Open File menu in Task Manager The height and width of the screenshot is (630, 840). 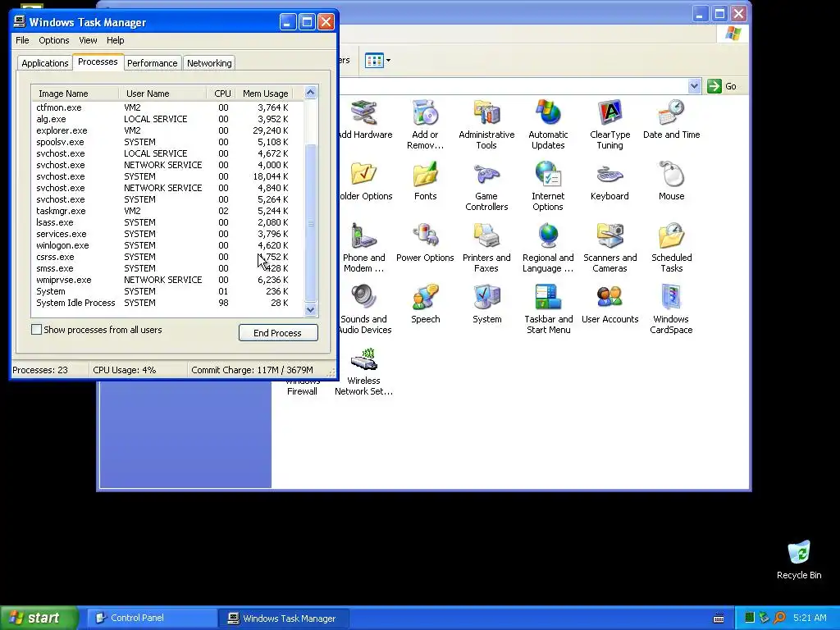point(22,40)
